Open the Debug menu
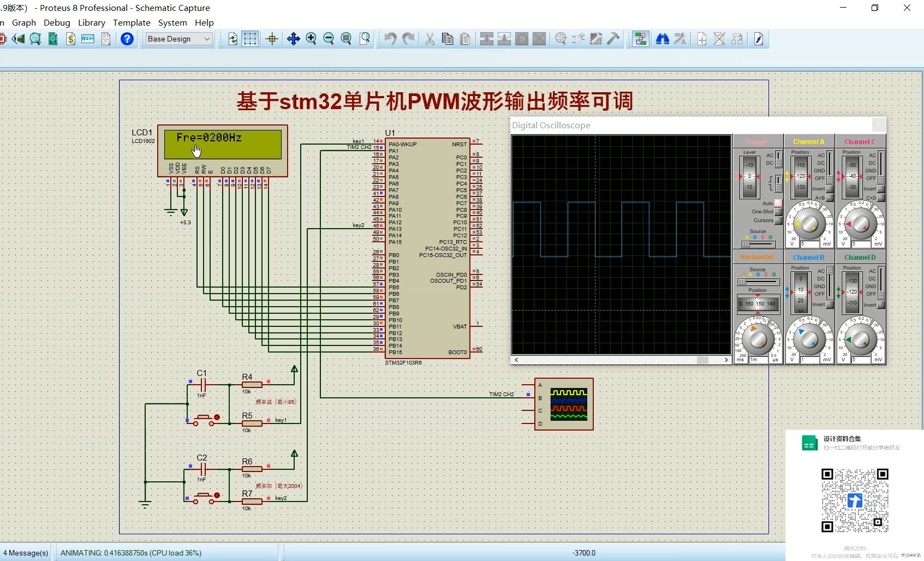This screenshot has height=561, width=924. [x=57, y=22]
